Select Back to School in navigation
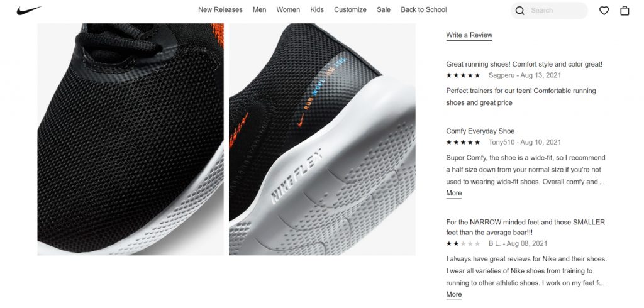Viewport: 644px width, 308px height. (x=423, y=10)
